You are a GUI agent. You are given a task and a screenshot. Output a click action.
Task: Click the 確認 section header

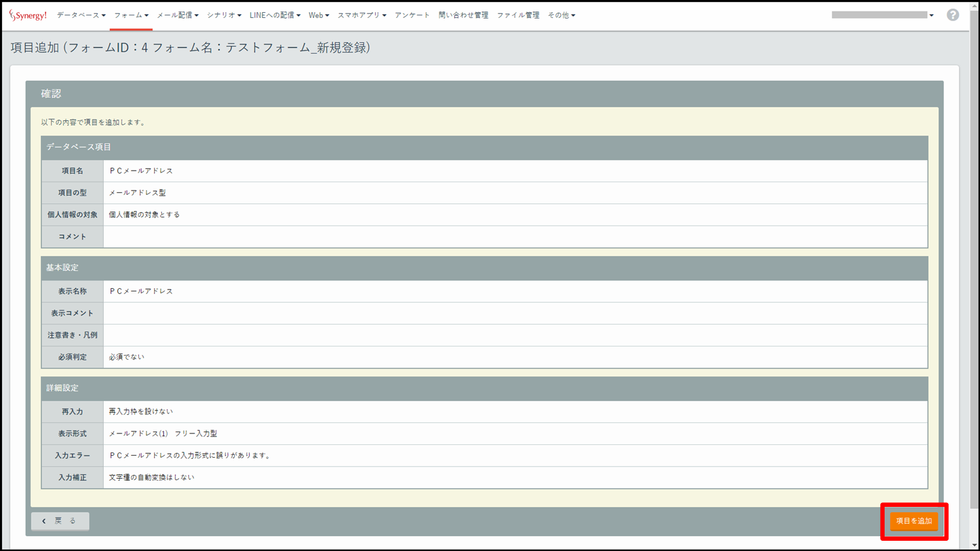coord(51,94)
